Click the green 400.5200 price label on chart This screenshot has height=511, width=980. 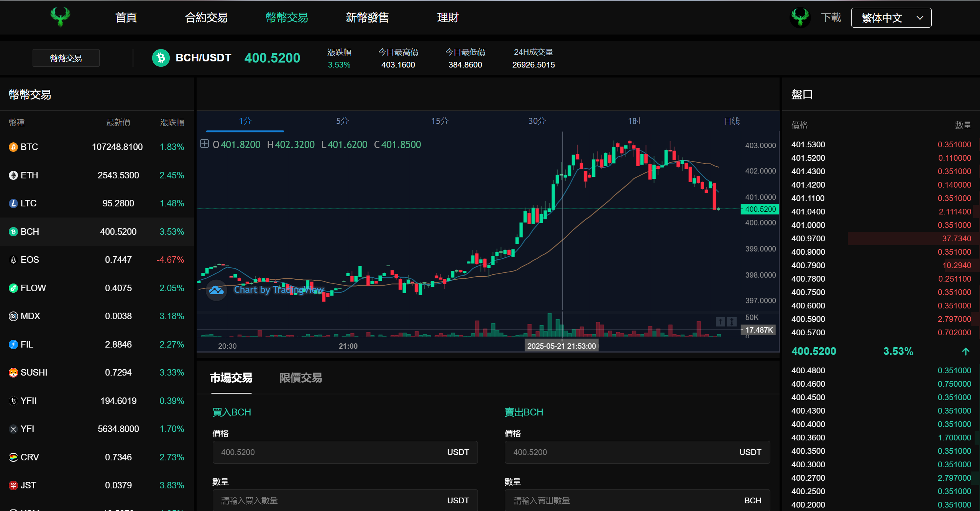(759, 209)
